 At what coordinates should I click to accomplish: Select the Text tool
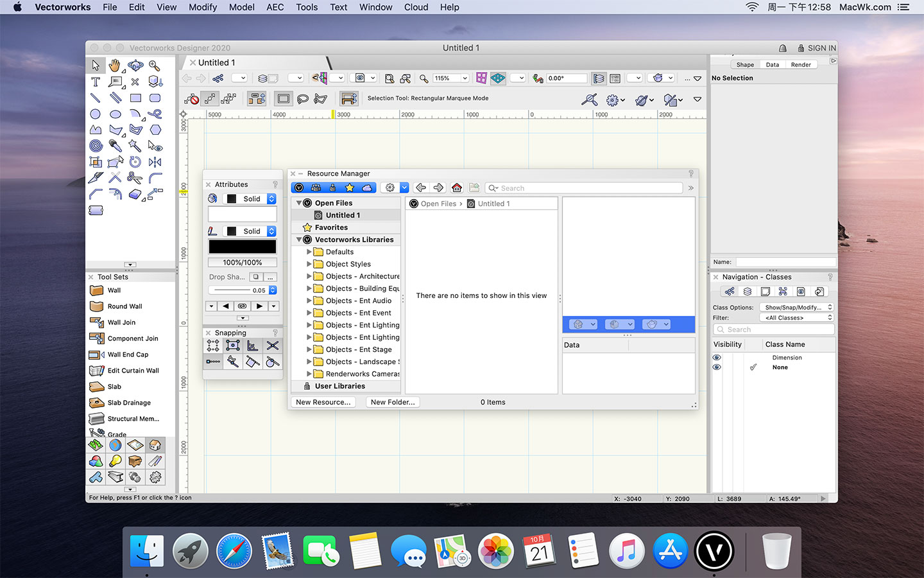point(96,82)
